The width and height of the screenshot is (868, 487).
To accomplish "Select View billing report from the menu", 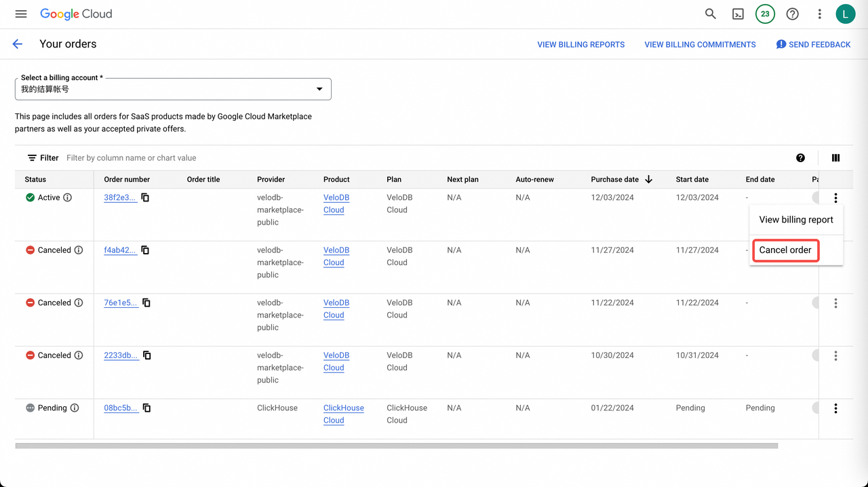I will [x=796, y=220].
